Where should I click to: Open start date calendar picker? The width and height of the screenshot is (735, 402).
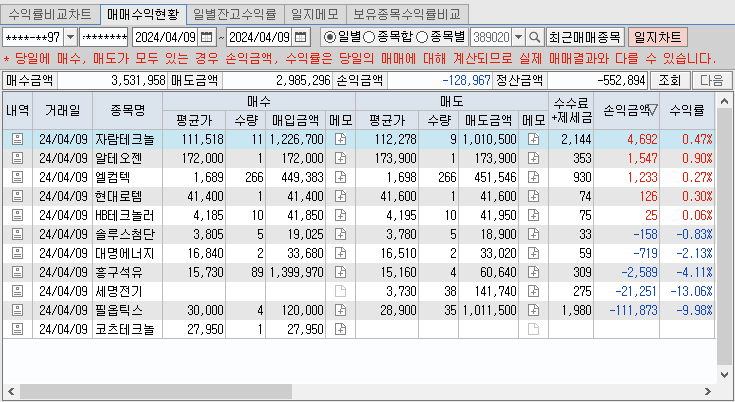coord(206,37)
